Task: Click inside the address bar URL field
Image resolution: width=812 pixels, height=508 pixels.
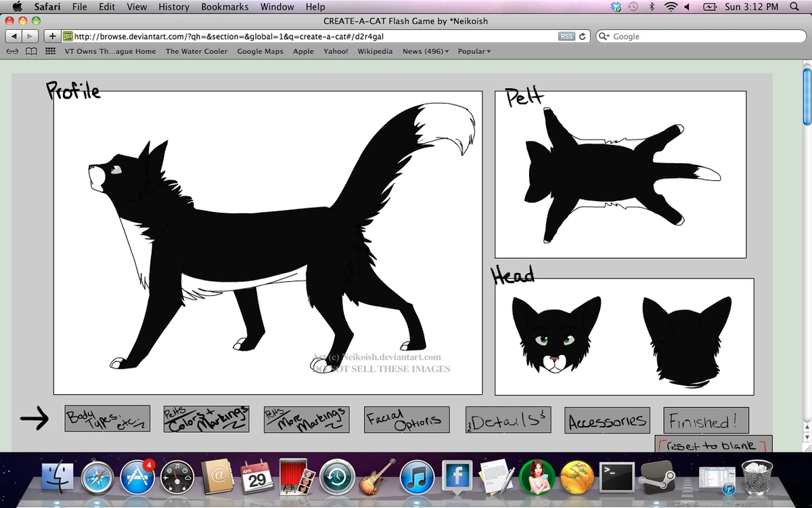Action: 304,37
